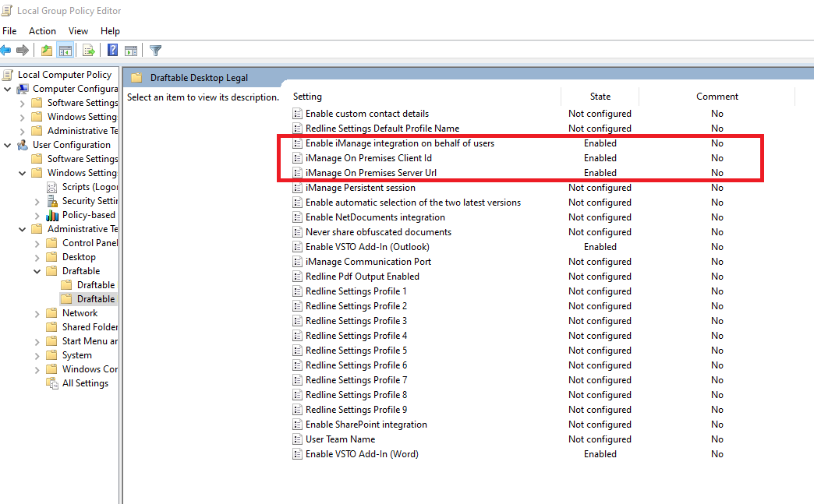Screen dimensions: 814x504
Task: Select Redline Settings Profile 5
Action: click(x=356, y=351)
